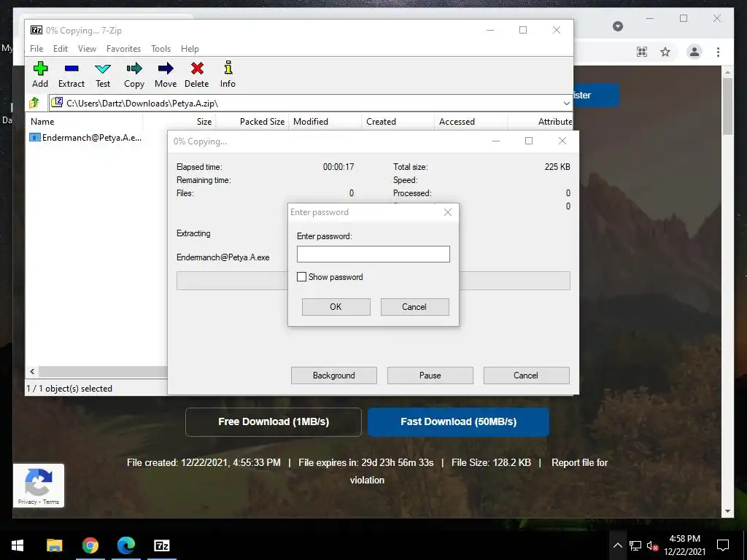Go up one folder level in 7-Zip

click(34, 103)
